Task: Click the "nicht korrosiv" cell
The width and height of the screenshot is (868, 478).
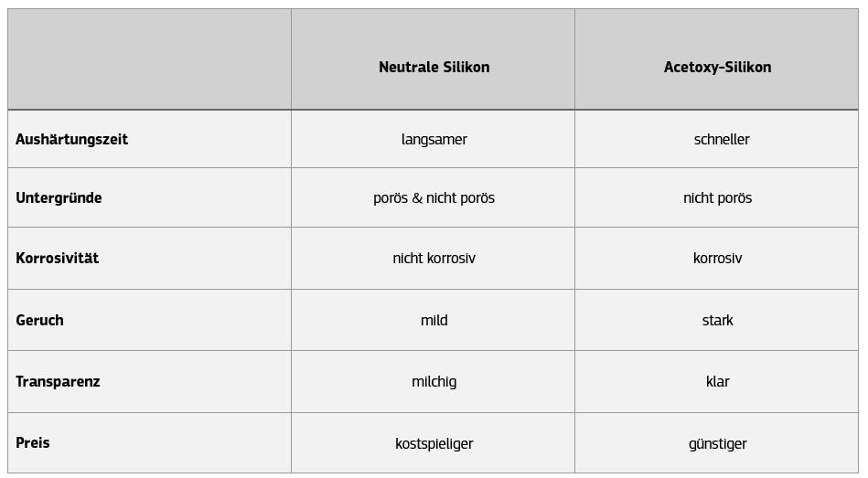Action: click(x=434, y=259)
